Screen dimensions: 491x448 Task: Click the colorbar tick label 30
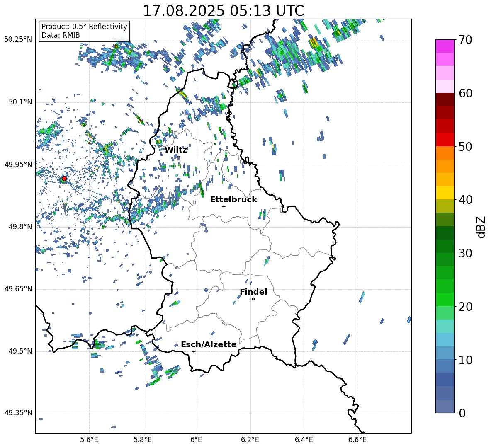tap(466, 253)
